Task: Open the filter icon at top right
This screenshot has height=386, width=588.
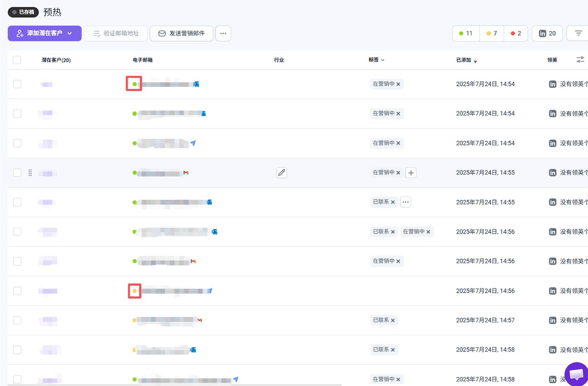Action: tap(578, 33)
